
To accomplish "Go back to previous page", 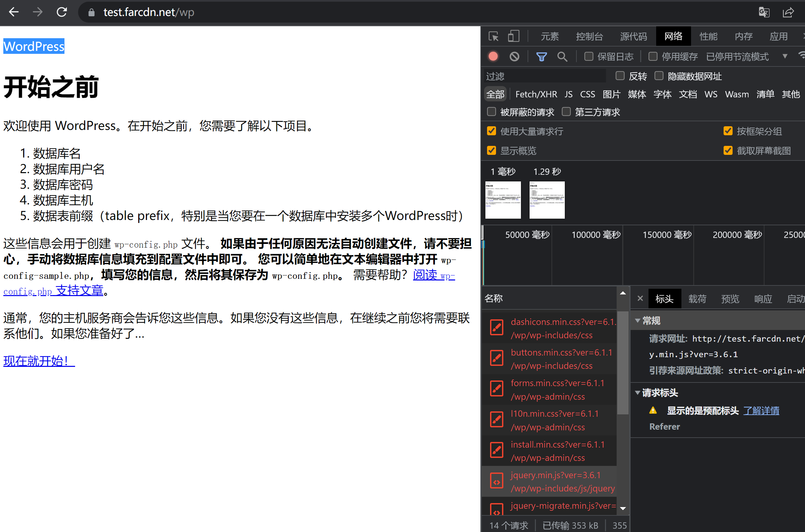I will (x=14, y=12).
